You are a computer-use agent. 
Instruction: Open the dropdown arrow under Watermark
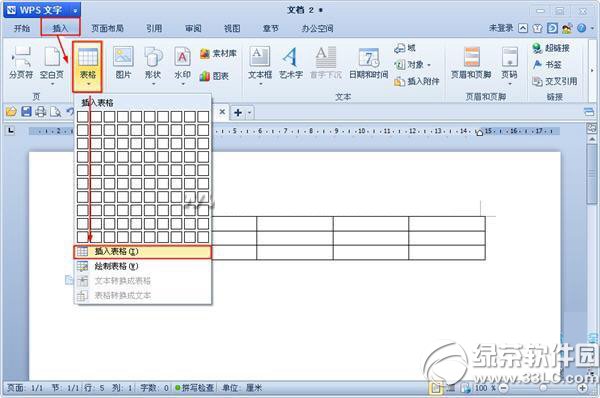[183, 84]
